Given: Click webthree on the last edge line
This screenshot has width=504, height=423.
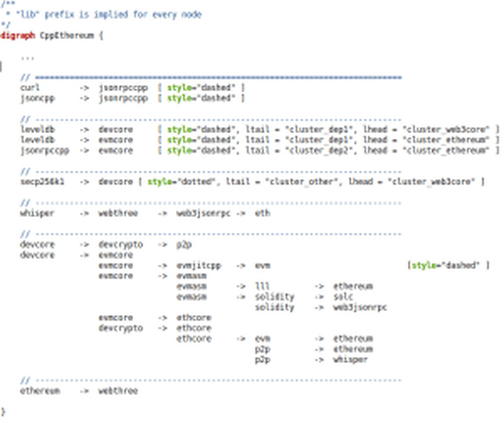Looking at the screenshot, I should click(x=118, y=391).
